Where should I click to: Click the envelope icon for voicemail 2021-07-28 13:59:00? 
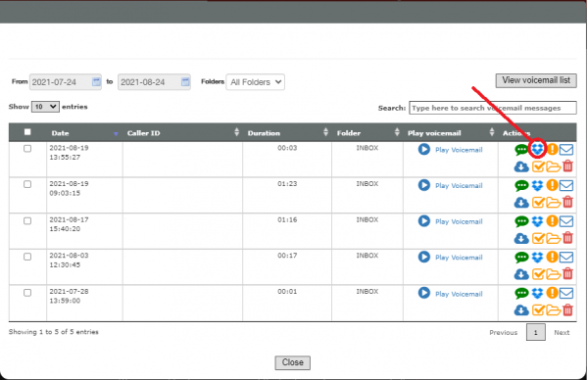click(566, 293)
